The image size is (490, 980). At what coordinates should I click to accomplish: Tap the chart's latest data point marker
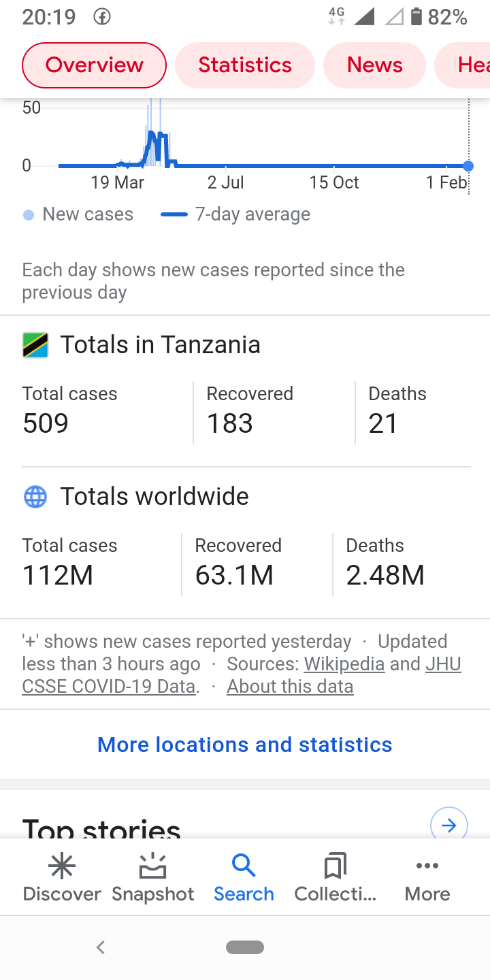click(x=468, y=166)
